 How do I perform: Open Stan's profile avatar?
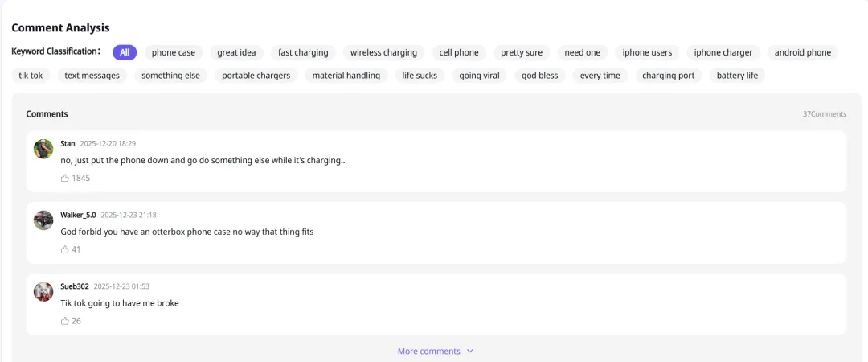coord(43,149)
